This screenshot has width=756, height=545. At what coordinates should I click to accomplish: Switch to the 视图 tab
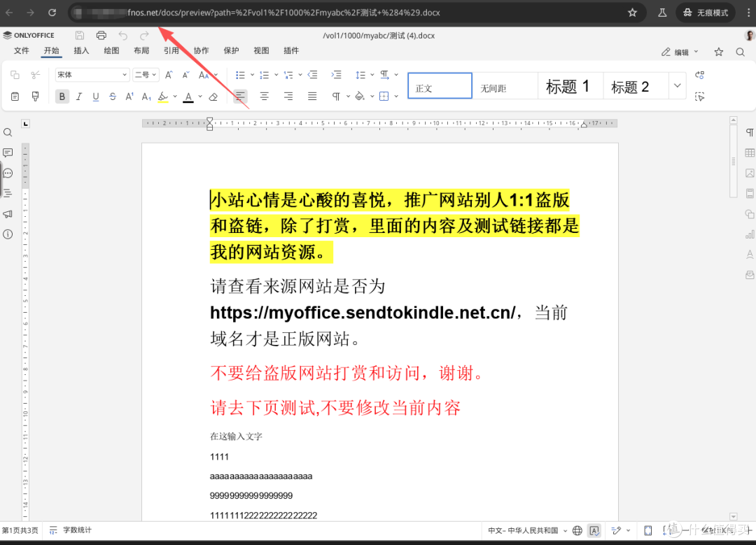(x=261, y=50)
